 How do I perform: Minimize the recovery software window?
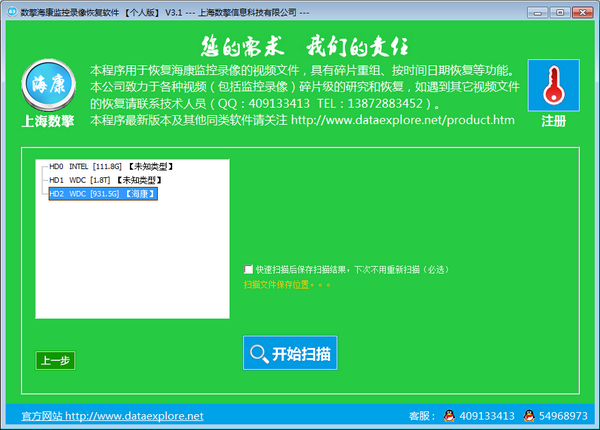(x=537, y=13)
